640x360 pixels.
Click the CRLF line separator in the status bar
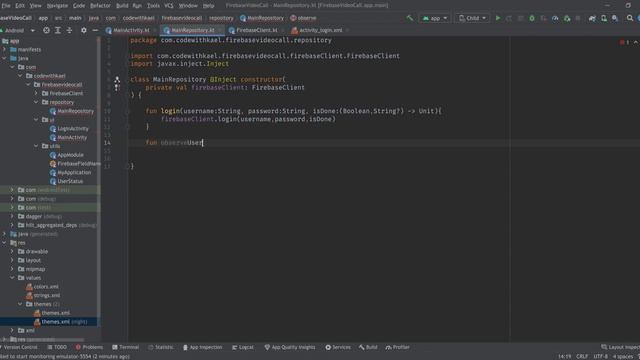click(582, 356)
